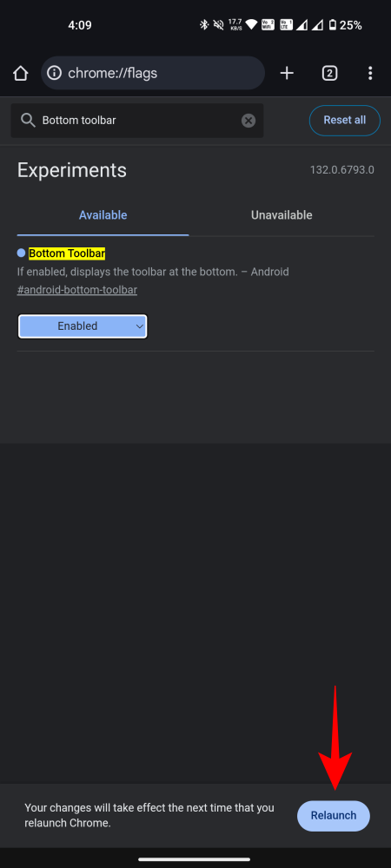Tap the home icon in Chrome toolbar
Viewport: 391px width, 868px height.
click(21, 73)
